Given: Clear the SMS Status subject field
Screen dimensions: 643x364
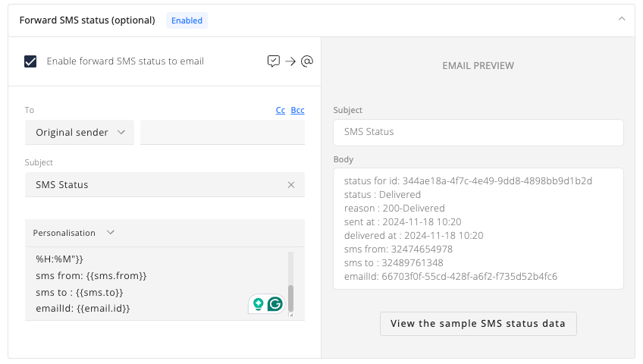Looking at the screenshot, I should (x=291, y=185).
